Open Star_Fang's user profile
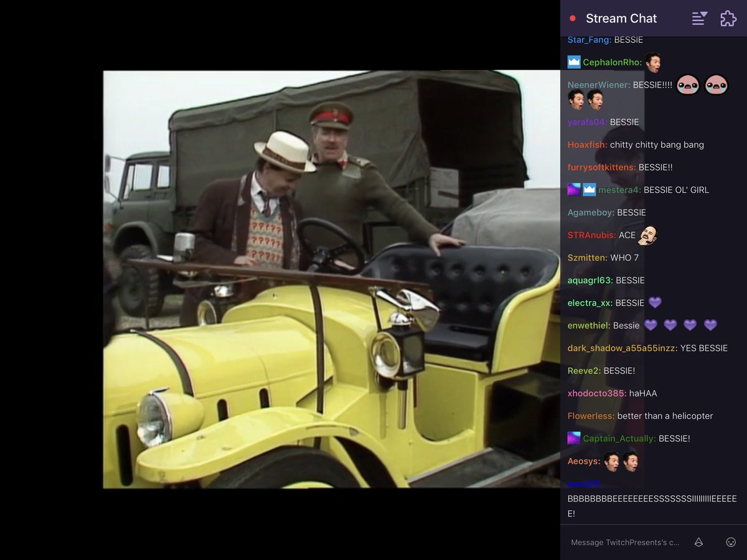 pyautogui.click(x=589, y=40)
